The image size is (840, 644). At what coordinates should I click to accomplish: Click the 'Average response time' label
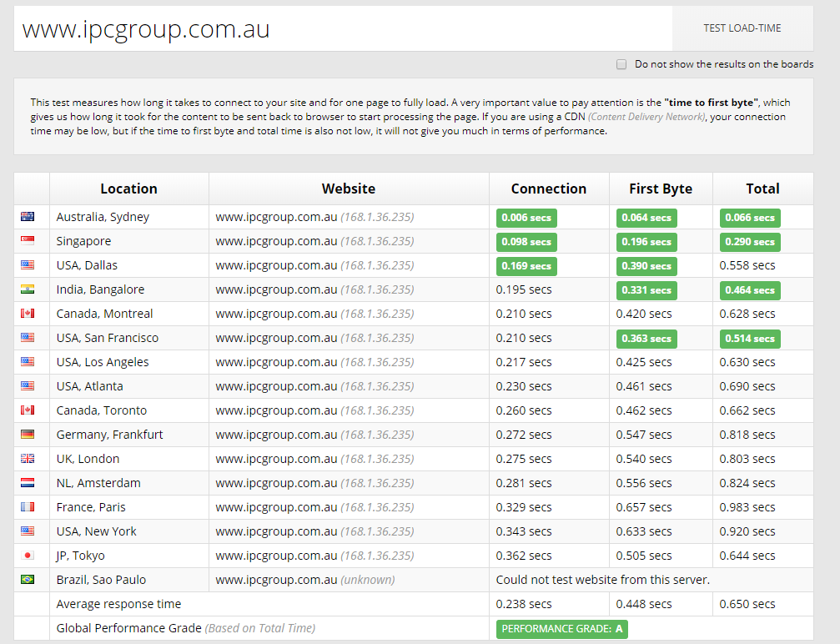click(119, 604)
